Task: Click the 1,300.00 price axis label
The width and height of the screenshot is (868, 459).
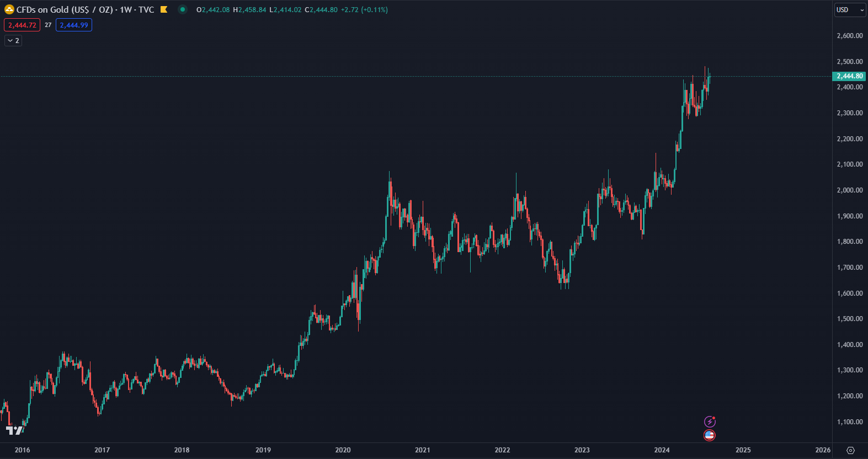Action: pos(850,370)
